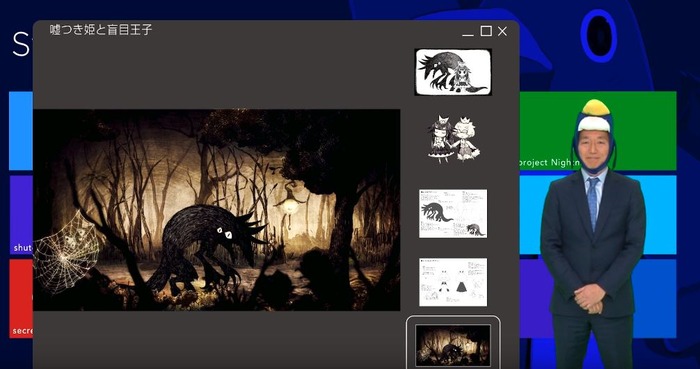This screenshot has width=700, height=369.
Task: Click the 嘘つき姫と盲目王子 window title
Action: click(101, 30)
